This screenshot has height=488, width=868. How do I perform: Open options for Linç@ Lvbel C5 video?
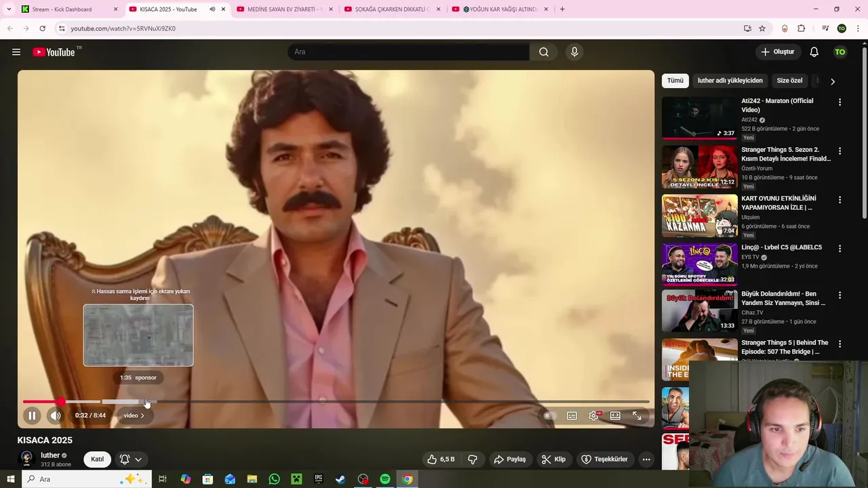click(x=840, y=249)
